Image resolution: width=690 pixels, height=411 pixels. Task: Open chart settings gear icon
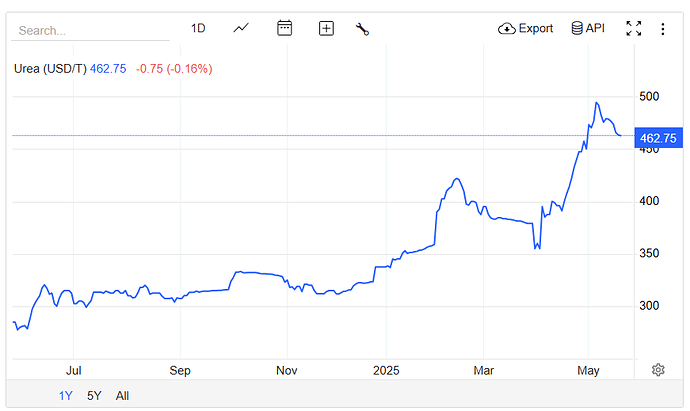pos(658,370)
